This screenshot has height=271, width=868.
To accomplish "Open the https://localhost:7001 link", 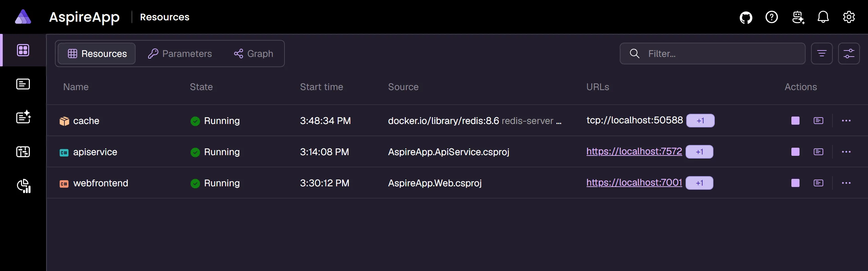I will [634, 183].
